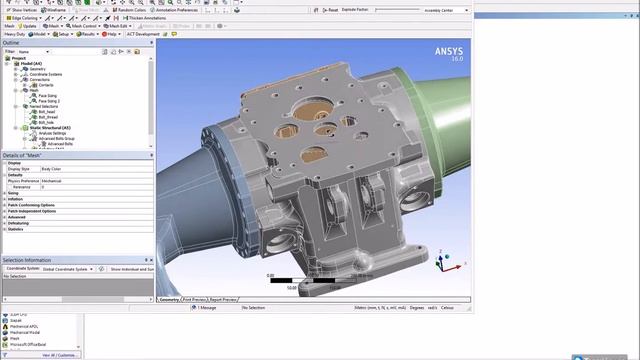
Task: Select the Bolt_head named selection
Action: pos(47,111)
